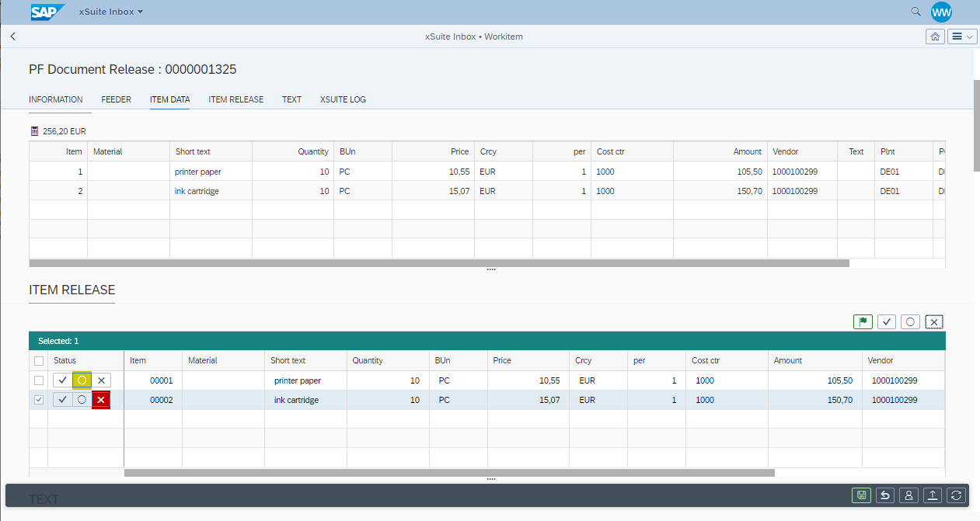Expand the hamburger menu dropdown at top right
This screenshot has height=521, width=980.
pyautogui.click(x=962, y=36)
